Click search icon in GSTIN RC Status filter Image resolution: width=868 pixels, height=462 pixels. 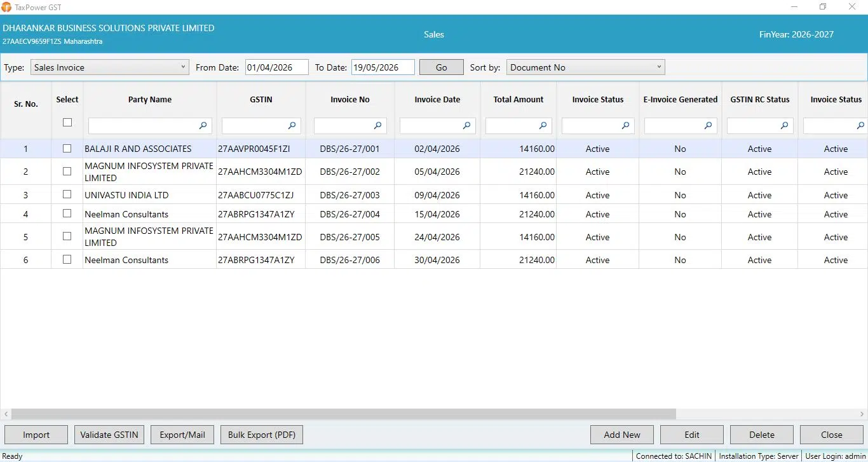click(x=784, y=126)
